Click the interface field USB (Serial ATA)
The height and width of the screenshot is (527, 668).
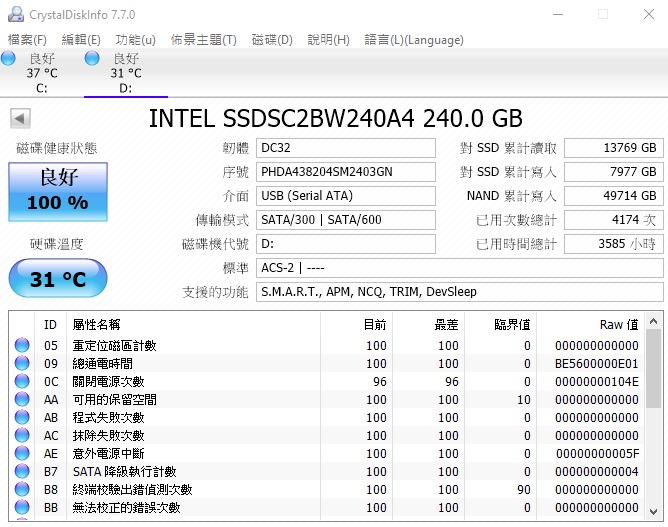[346, 196]
